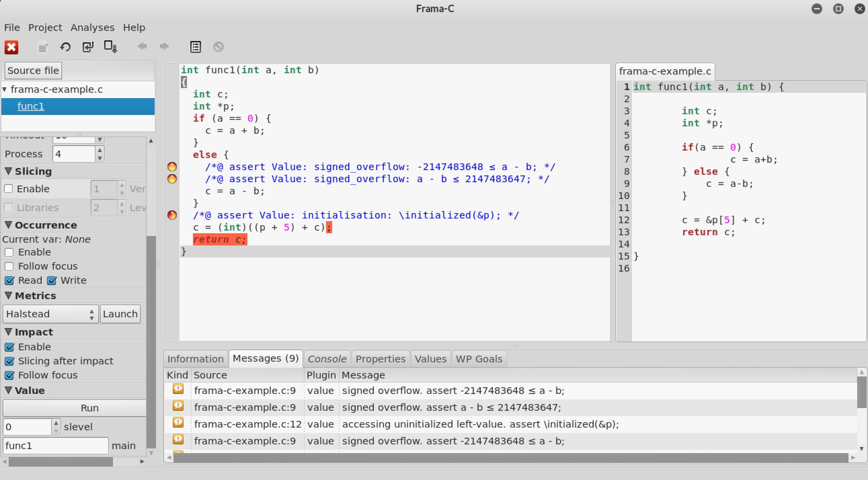Open the analyses configuration list icon
The width and height of the screenshot is (868, 480).
pyautogui.click(x=195, y=47)
